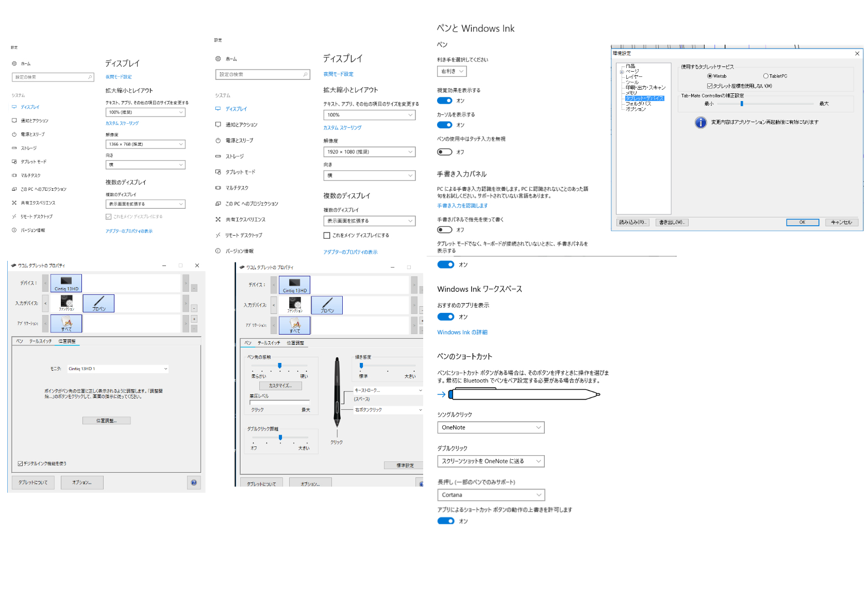The width and height of the screenshot is (868, 614).
Task: Open シングルクリック dropdown showing OneNote
Action: click(491, 427)
